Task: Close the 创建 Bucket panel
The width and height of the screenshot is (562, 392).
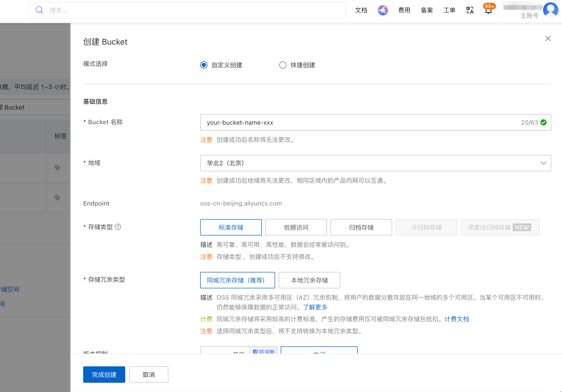Action: (548, 38)
